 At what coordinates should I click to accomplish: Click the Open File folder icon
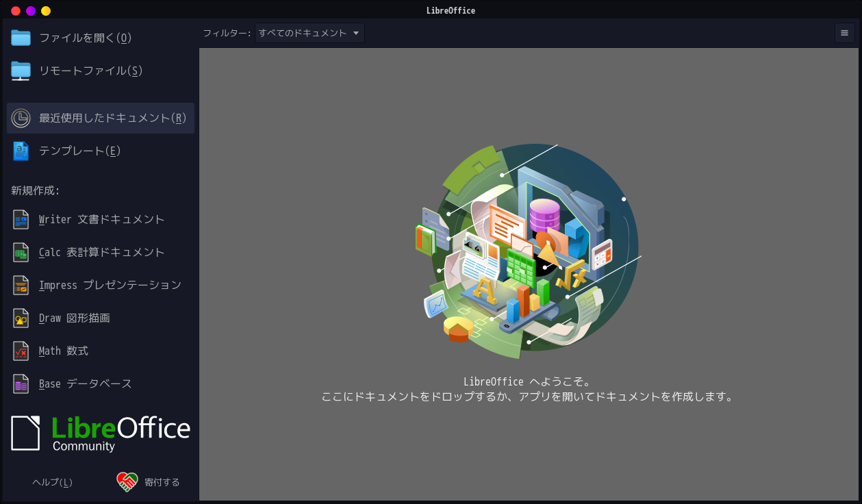tap(21, 38)
